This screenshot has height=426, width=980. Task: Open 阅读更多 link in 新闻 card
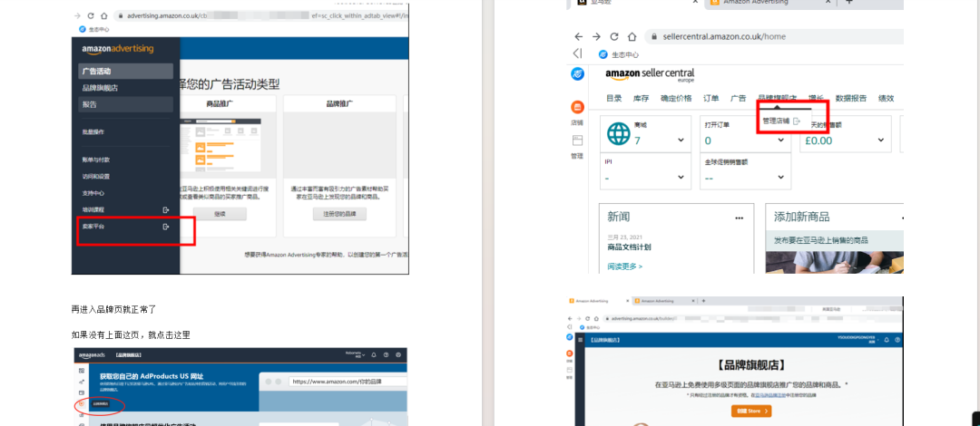(x=624, y=266)
